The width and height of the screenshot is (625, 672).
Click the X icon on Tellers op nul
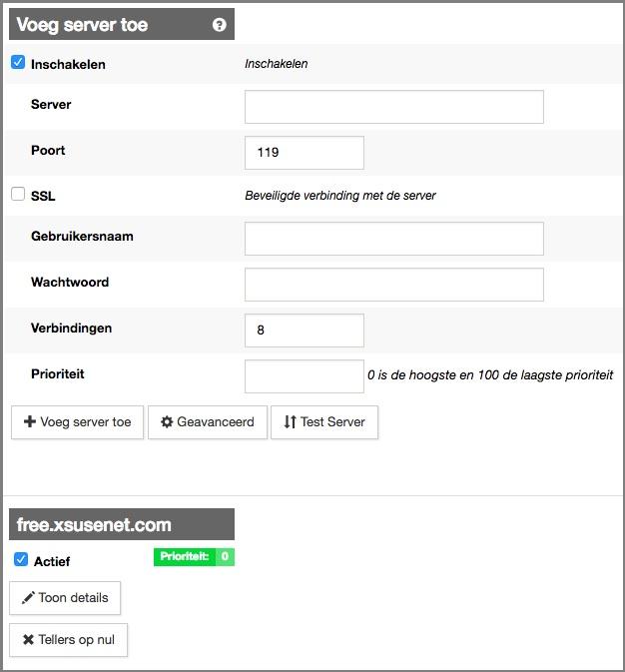28,640
